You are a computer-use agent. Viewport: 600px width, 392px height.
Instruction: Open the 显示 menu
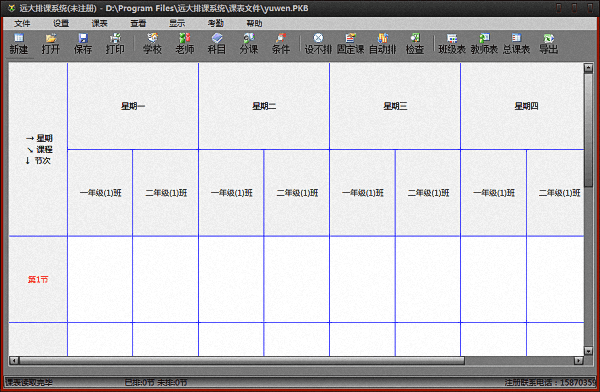[x=177, y=23]
